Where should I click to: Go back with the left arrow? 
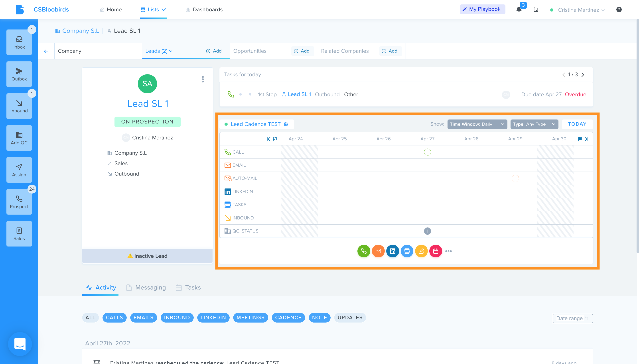click(x=46, y=51)
